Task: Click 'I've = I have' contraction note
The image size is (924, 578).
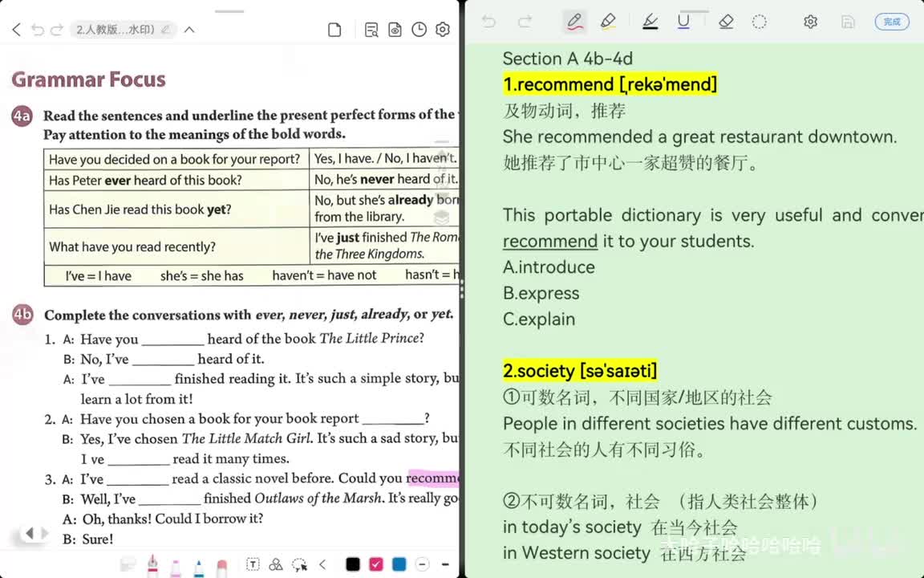Action: (x=99, y=276)
